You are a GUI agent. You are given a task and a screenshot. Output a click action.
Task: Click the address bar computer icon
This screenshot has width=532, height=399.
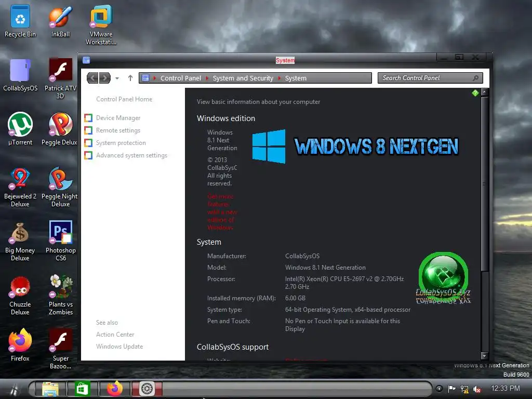click(145, 78)
